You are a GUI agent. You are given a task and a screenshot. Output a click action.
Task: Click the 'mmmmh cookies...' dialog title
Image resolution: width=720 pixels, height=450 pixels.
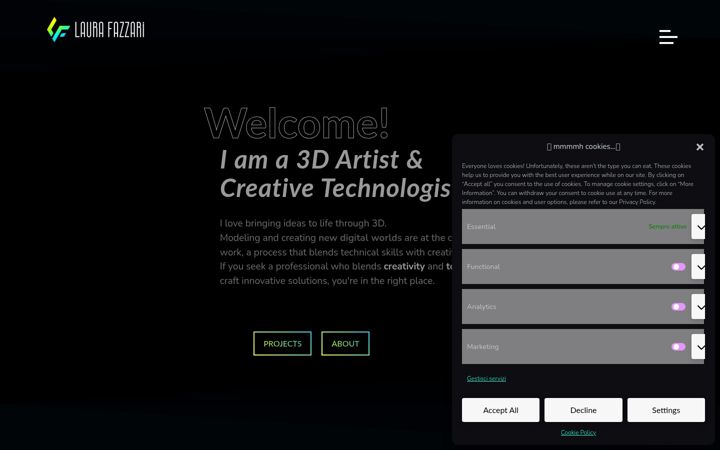pyautogui.click(x=583, y=146)
